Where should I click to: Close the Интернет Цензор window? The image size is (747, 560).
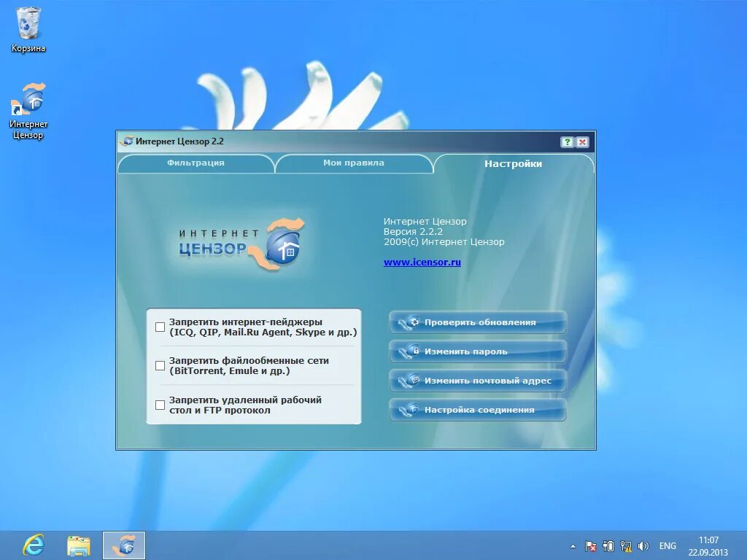pyautogui.click(x=582, y=142)
